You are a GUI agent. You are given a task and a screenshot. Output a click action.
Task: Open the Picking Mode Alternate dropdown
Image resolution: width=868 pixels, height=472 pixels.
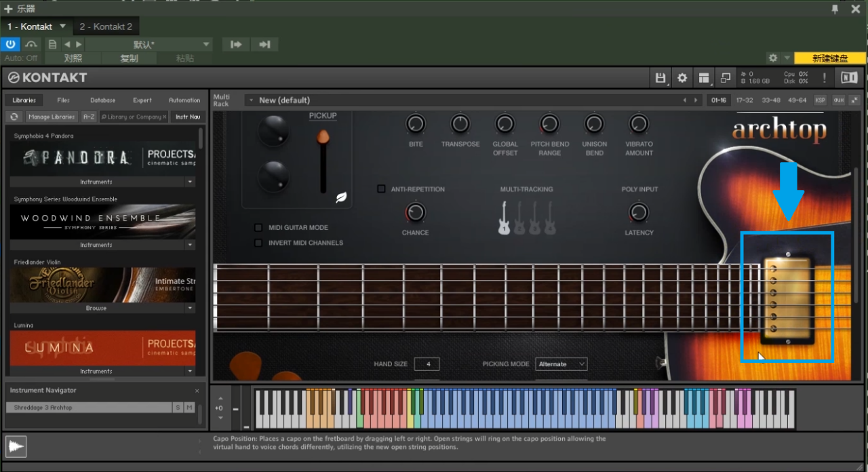561,364
